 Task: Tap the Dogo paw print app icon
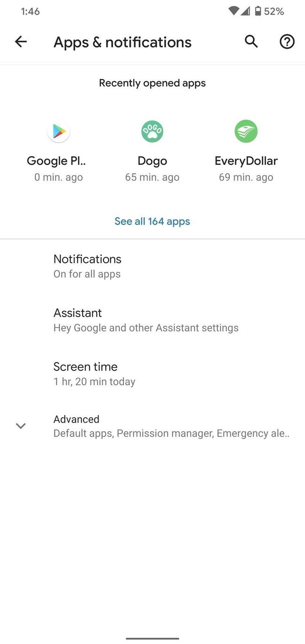[x=152, y=131]
